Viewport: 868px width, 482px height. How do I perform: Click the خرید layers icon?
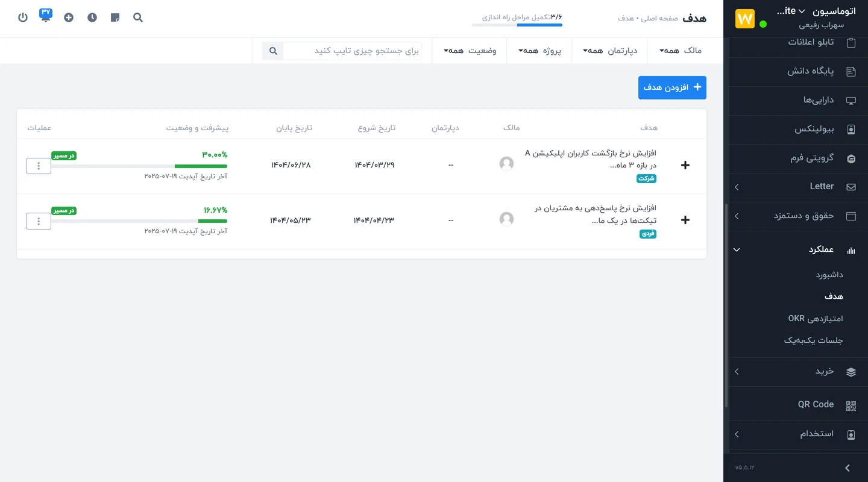click(x=851, y=372)
